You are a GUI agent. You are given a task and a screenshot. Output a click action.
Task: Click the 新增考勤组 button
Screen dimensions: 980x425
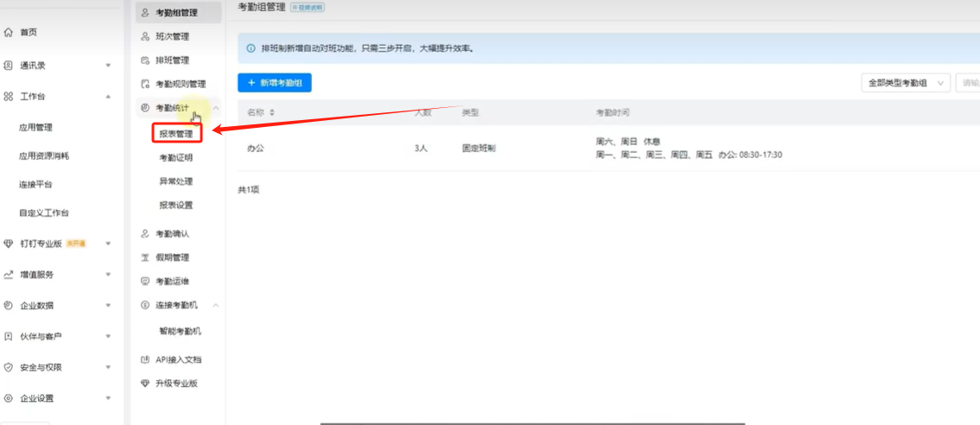274,83
